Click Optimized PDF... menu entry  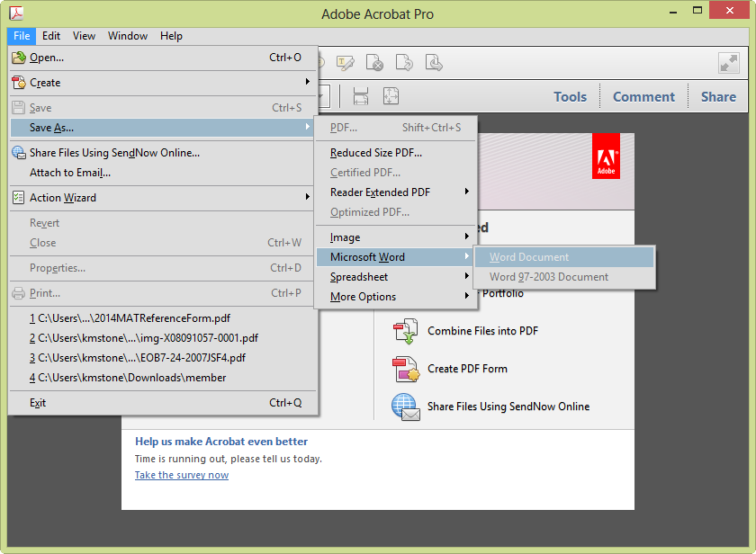point(395,212)
